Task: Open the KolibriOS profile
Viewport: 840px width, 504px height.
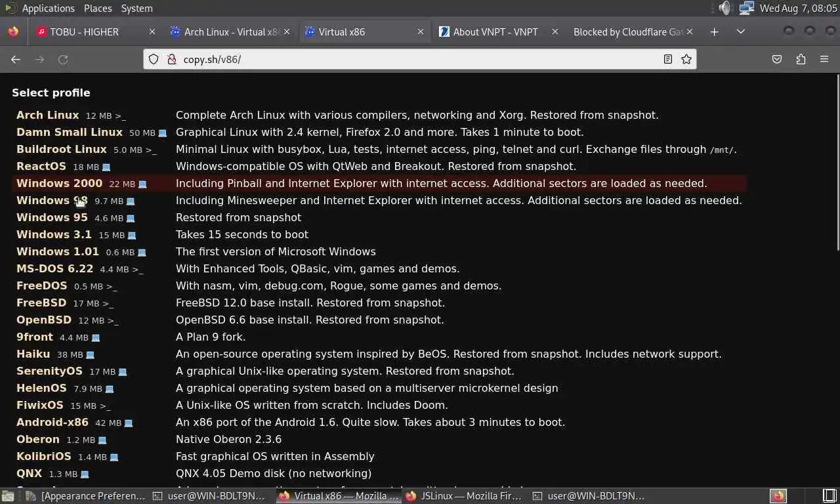Action: click(44, 456)
